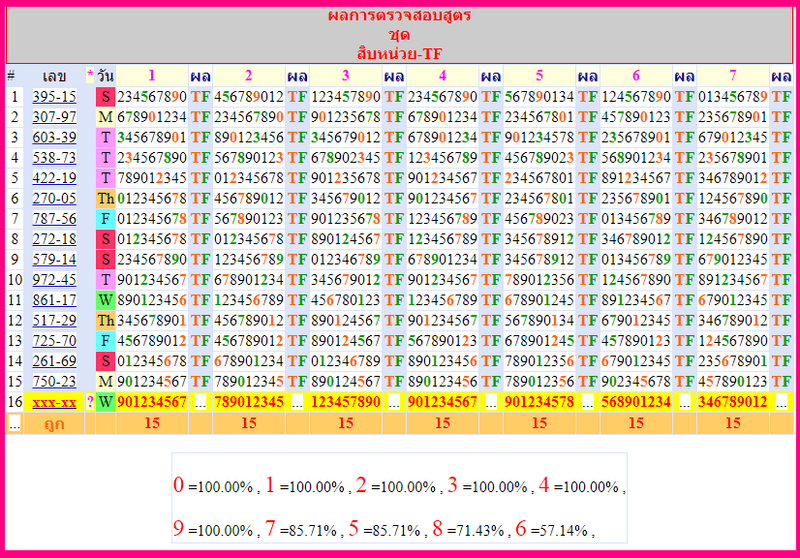Open the 725-70 number link

click(54, 341)
